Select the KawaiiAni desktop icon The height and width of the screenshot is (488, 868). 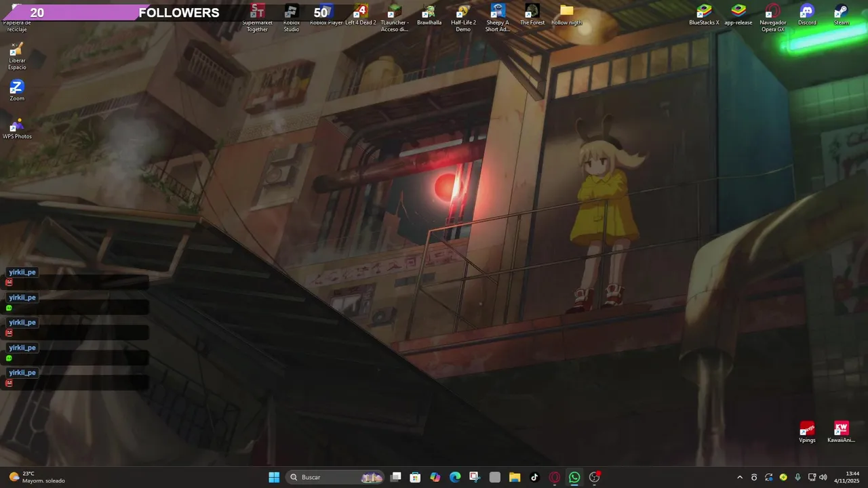pos(841,432)
